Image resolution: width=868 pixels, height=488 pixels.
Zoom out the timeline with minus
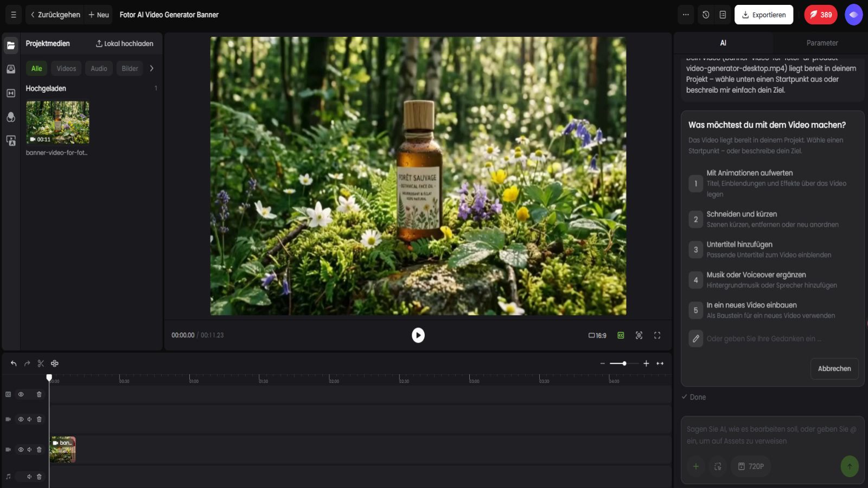point(602,363)
